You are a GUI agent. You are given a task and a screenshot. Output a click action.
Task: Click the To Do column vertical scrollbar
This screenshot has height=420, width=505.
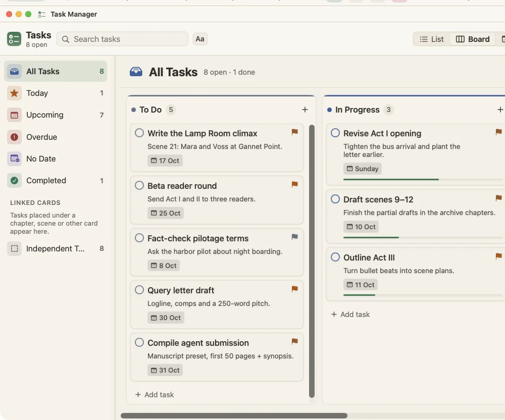(312, 261)
